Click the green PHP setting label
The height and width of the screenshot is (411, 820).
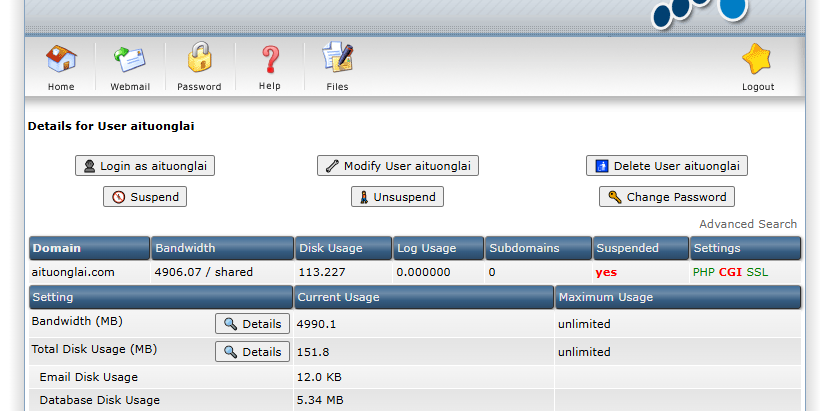pos(703,272)
